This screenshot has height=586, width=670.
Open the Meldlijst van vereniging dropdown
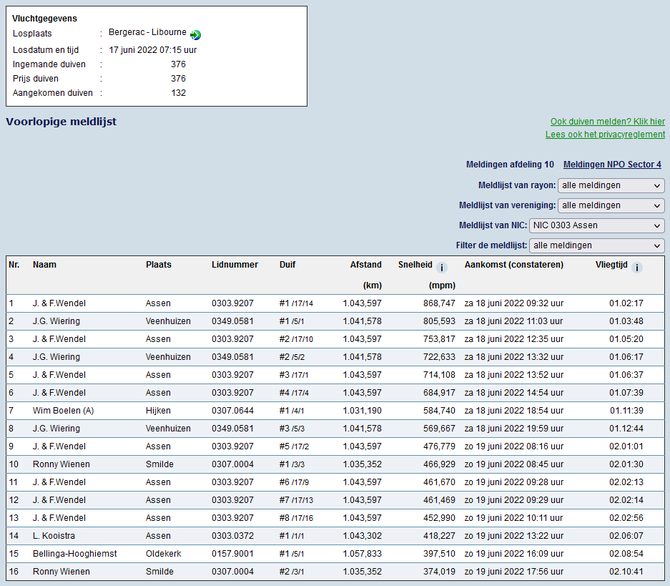tap(611, 206)
